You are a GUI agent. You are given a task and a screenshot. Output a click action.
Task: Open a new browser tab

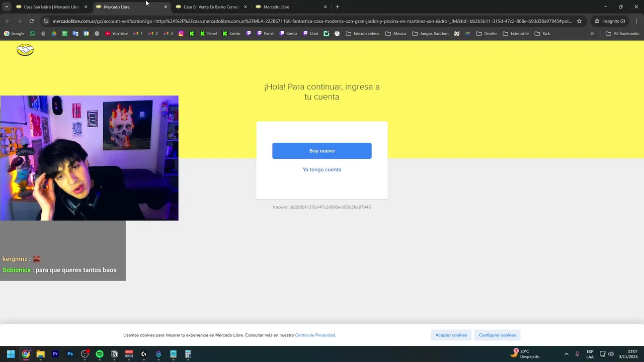point(337,7)
